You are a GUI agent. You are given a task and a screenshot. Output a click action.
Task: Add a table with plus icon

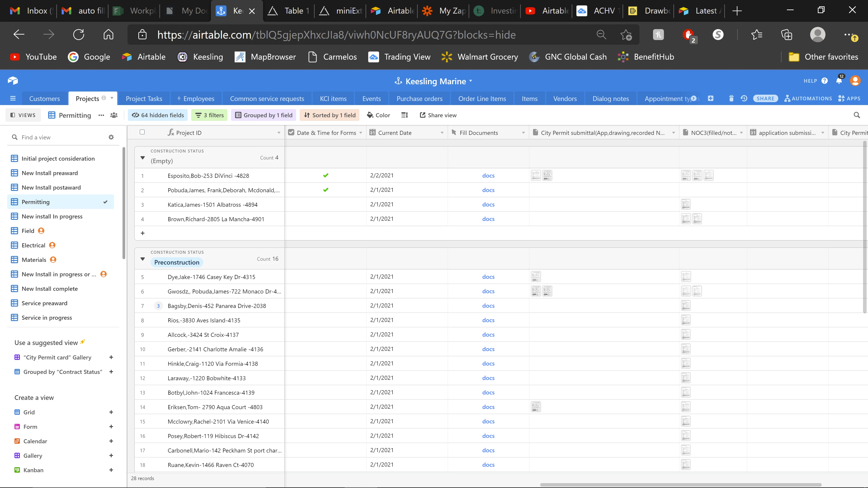(711, 98)
